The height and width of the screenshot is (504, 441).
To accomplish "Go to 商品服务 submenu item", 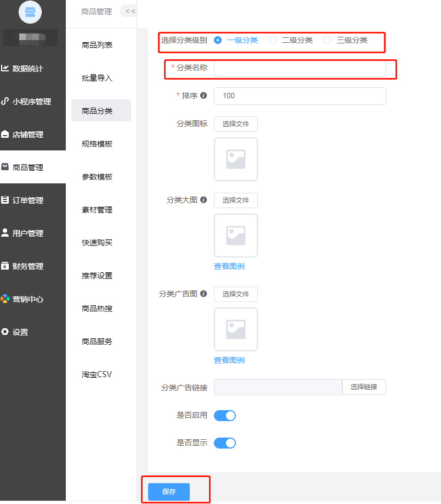I will (x=97, y=341).
